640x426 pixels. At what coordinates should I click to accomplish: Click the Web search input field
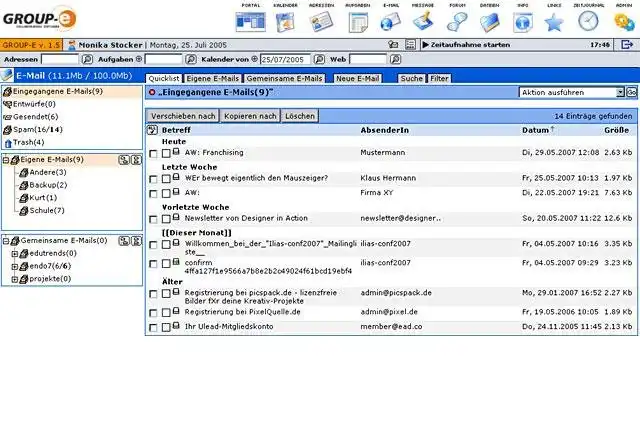tap(368, 59)
